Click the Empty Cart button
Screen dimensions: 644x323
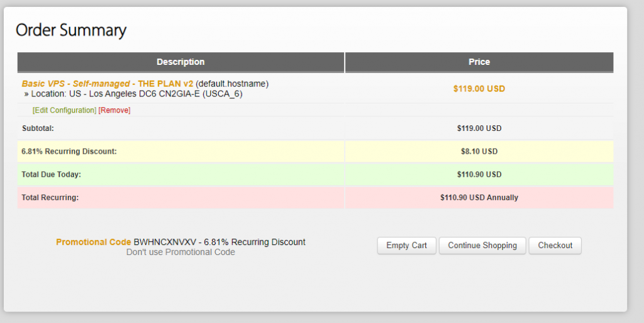407,246
